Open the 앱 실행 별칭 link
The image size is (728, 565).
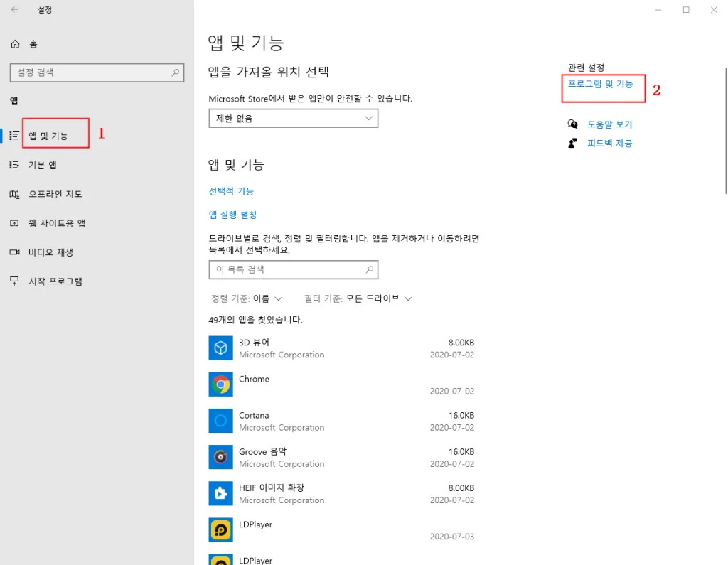click(x=232, y=215)
